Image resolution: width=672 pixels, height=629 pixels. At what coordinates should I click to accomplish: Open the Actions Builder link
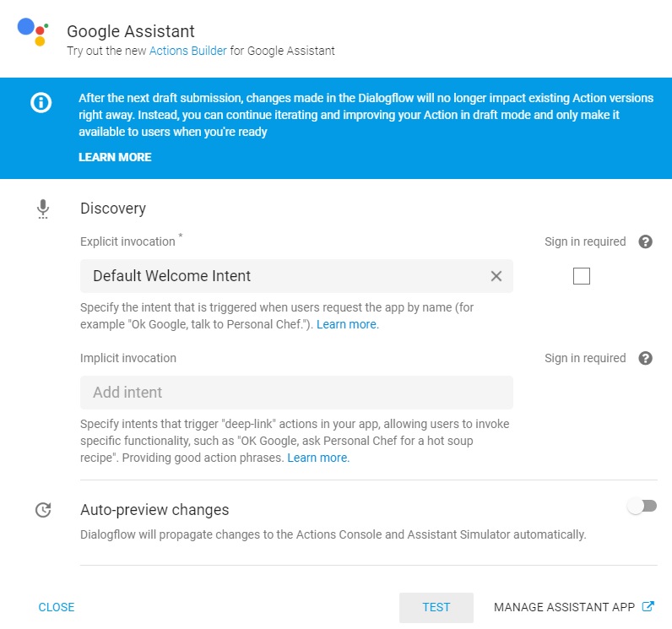pyautogui.click(x=187, y=51)
